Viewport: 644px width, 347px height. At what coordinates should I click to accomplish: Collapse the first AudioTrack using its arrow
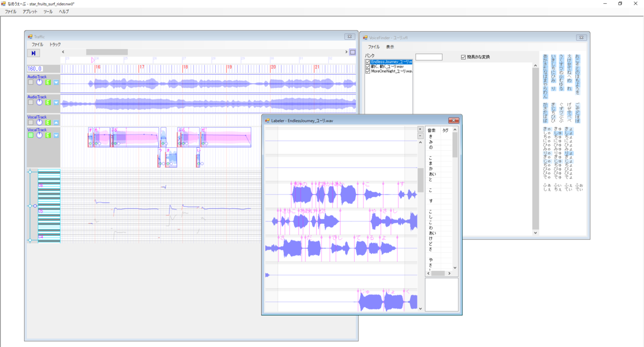56,82
